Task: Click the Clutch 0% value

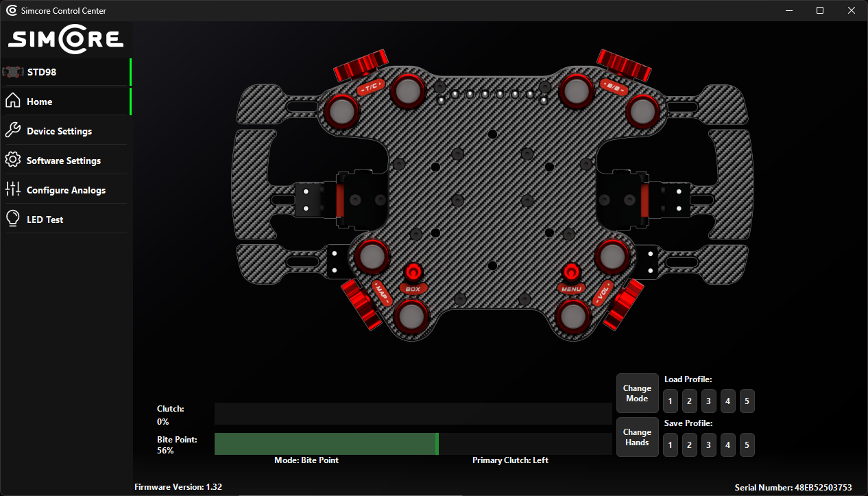Action: [163, 422]
